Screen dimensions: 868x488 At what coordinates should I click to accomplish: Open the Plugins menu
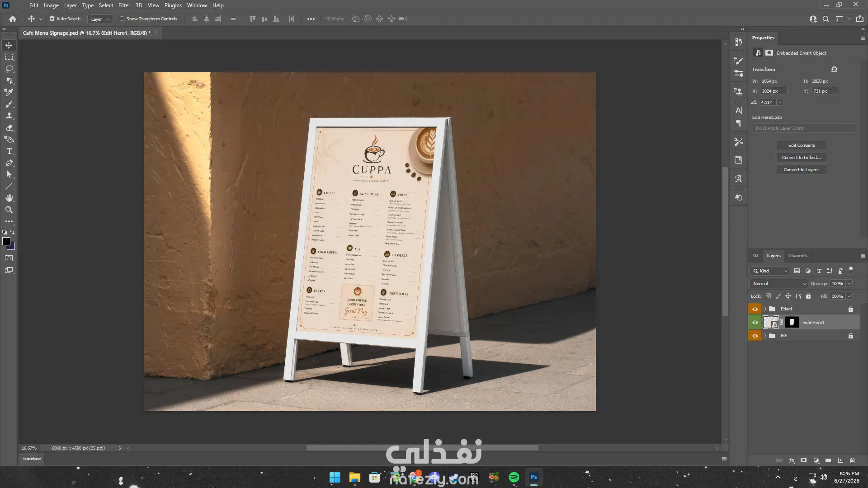tap(173, 5)
